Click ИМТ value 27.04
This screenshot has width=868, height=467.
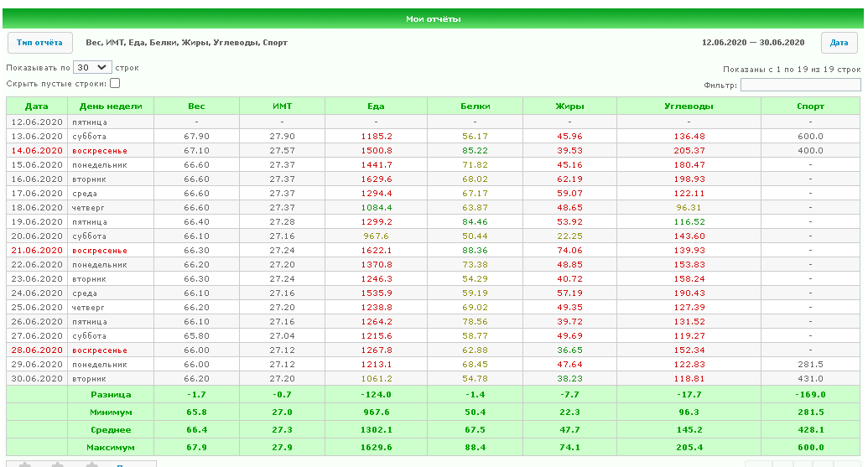click(282, 336)
